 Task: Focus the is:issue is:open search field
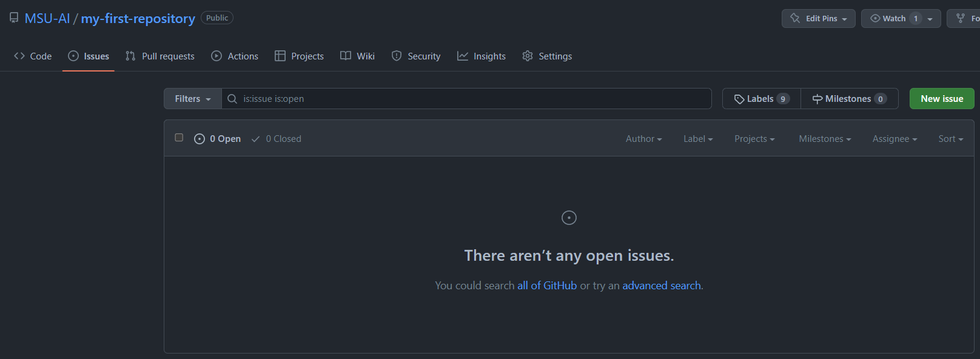(467, 99)
